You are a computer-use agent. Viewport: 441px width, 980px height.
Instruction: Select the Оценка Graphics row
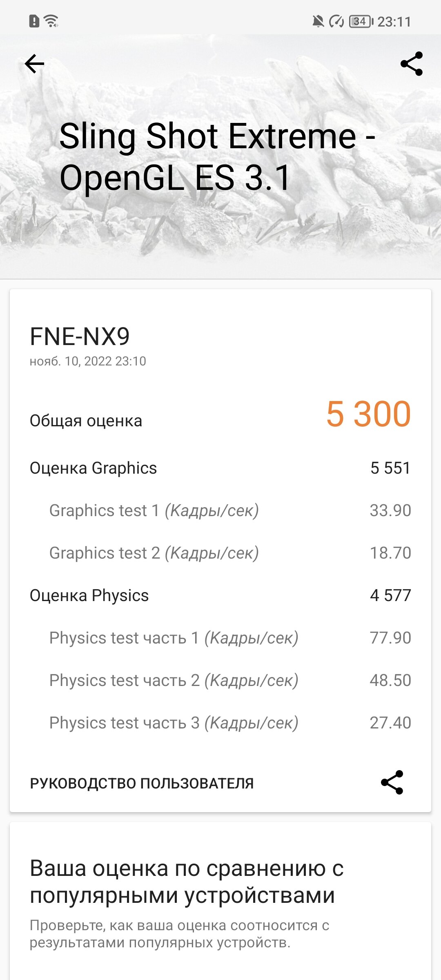click(220, 468)
